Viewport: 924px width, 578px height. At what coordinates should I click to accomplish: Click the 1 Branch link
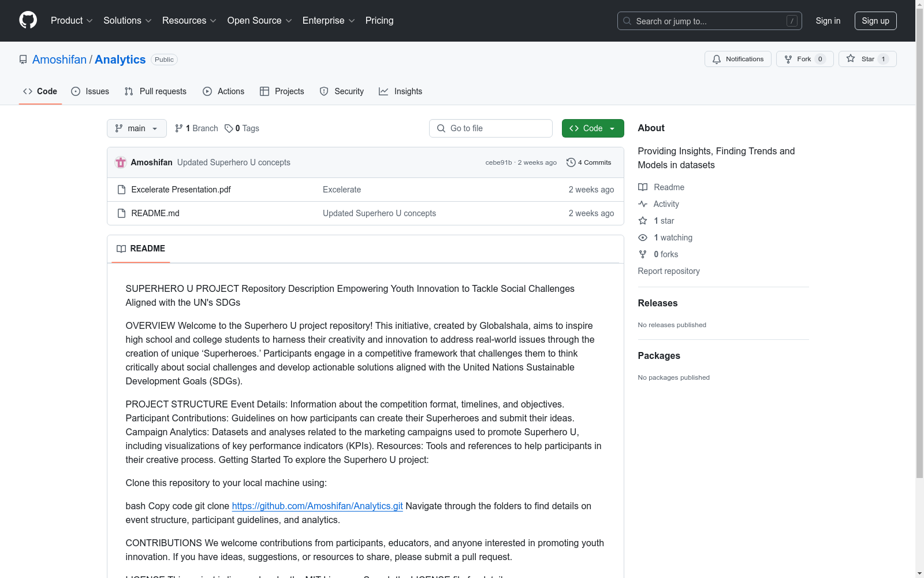(196, 128)
